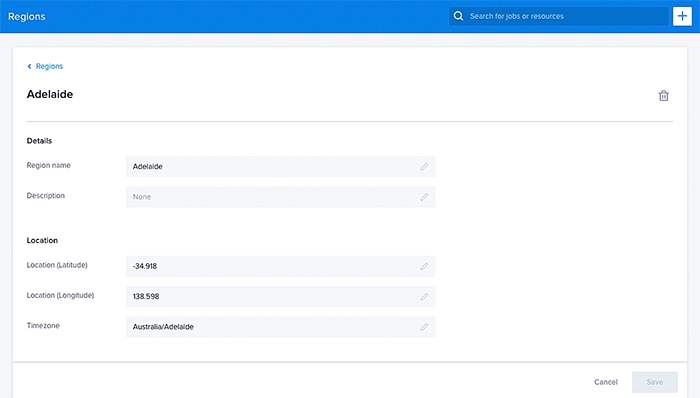
Task: Click the Region name label
Action: coord(49,166)
